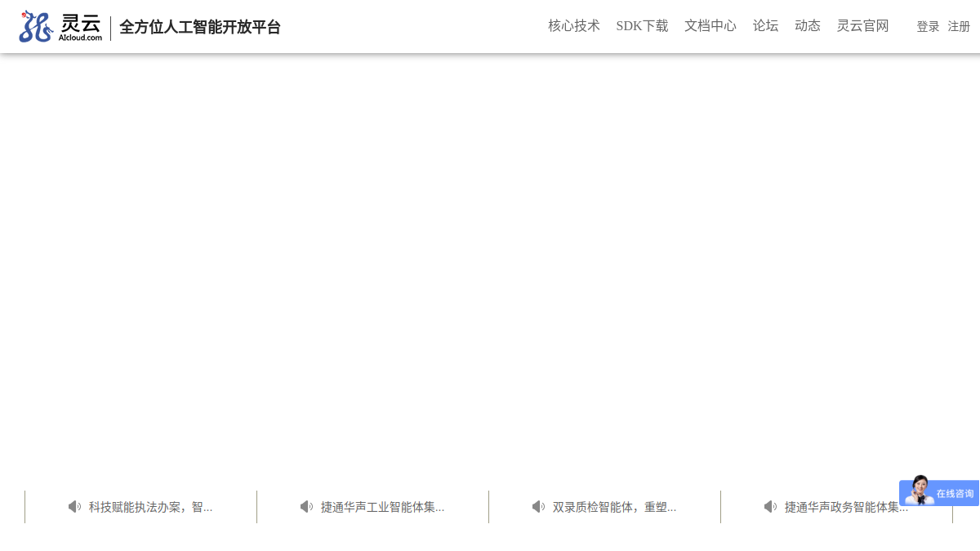980x551 pixels.
Task: Open news item 科技赋能执法办案，智...
Action: pyautogui.click(x=151, y=507)
